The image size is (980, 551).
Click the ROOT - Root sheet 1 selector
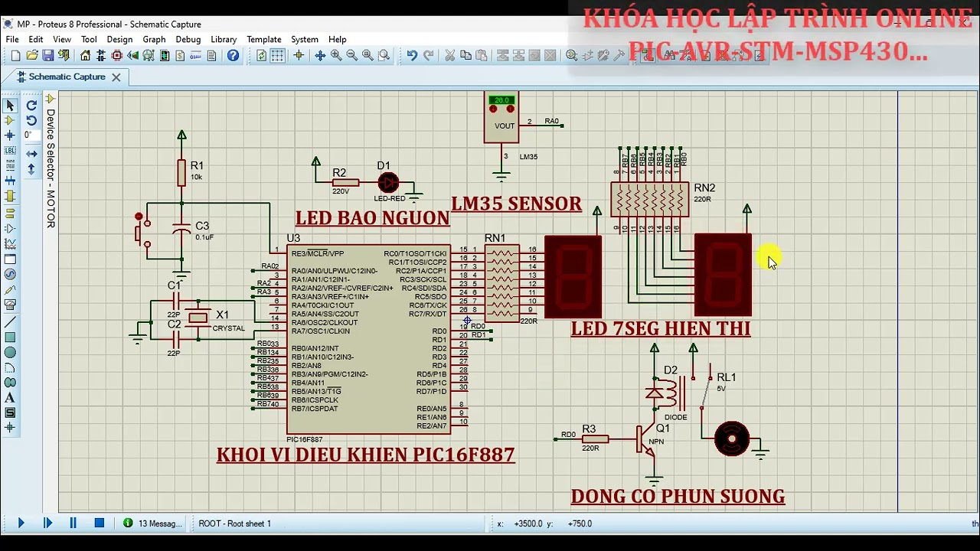(234, 523)
